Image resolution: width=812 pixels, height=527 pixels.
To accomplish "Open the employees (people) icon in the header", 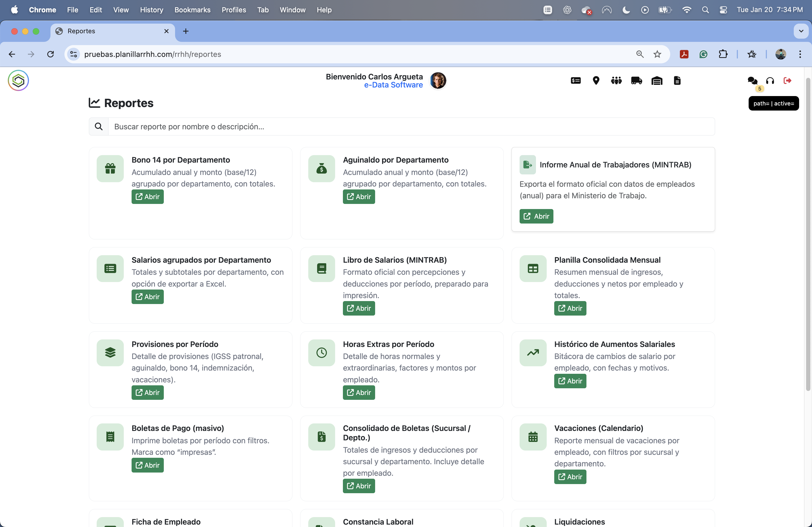I will pos(616,80).
